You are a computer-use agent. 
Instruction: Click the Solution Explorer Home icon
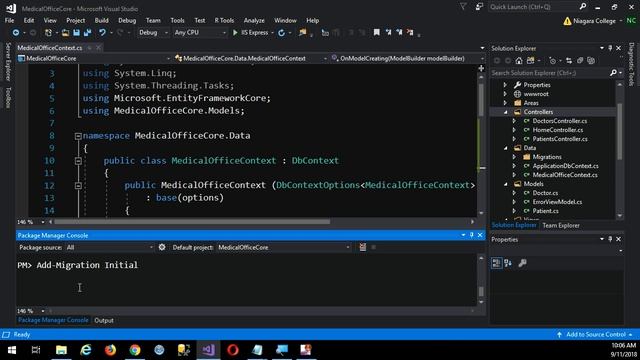pos(518,61)
